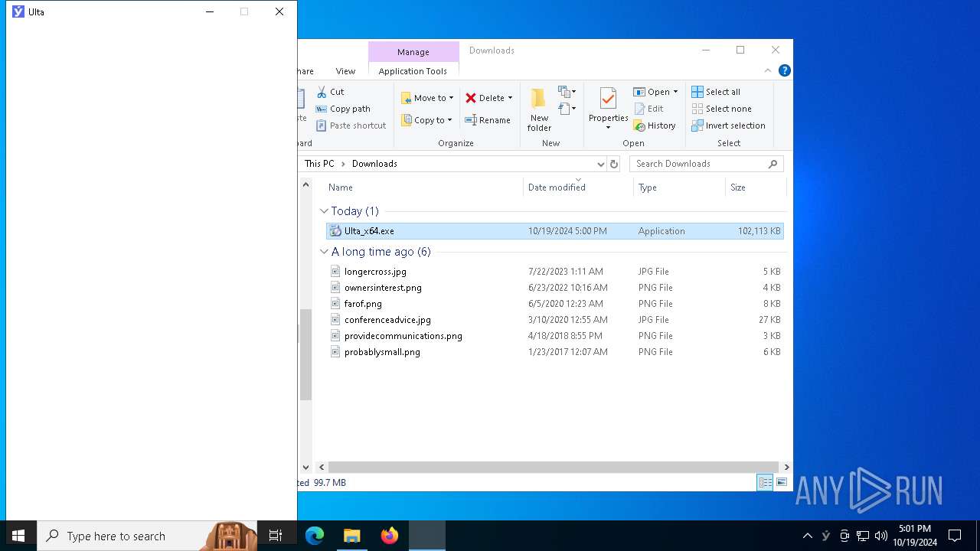Viewport: 980px width, 551px height.
Task: Open File Explorer from taskbar
Action: point(351,536)
